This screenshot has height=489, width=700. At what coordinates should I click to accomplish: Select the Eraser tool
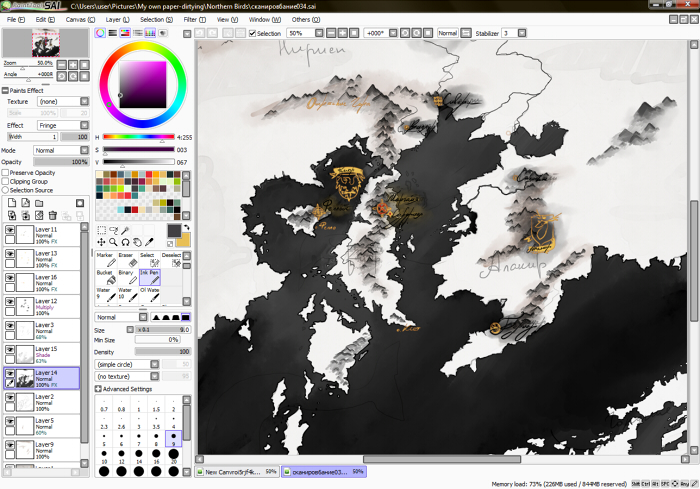[x=127, y=259]
